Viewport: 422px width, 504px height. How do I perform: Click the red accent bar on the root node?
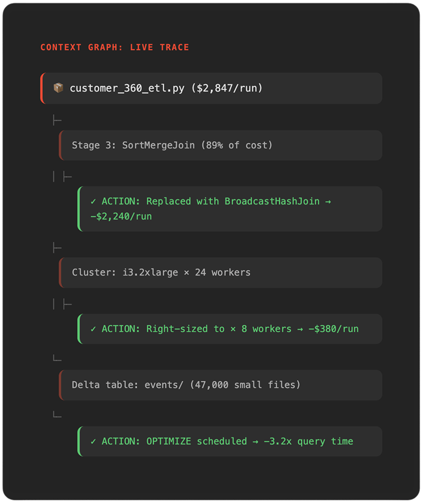[x=41, y=88]
